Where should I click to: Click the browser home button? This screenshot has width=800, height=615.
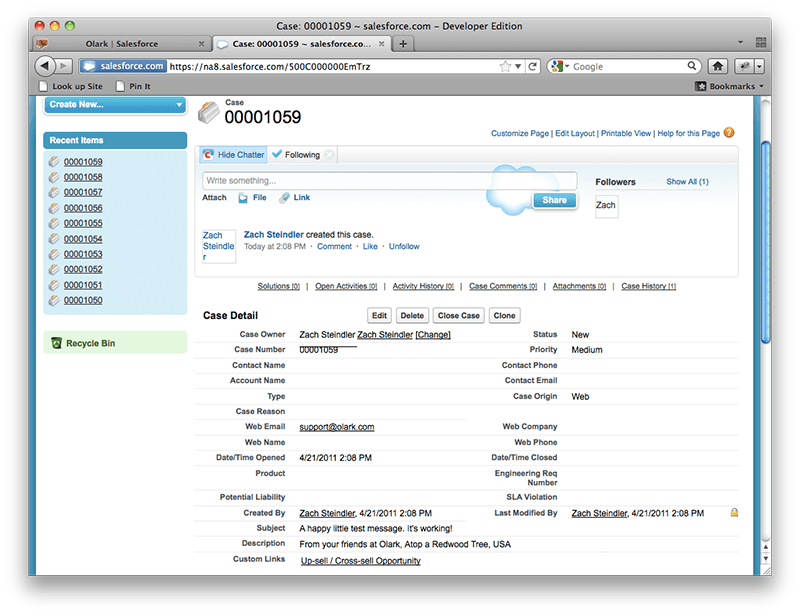pyautogui.click(x=717, y=66)
